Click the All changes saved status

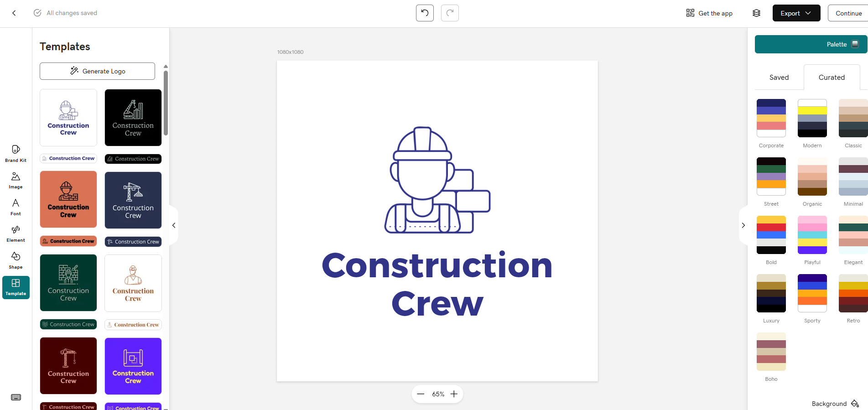click(65, 13)
